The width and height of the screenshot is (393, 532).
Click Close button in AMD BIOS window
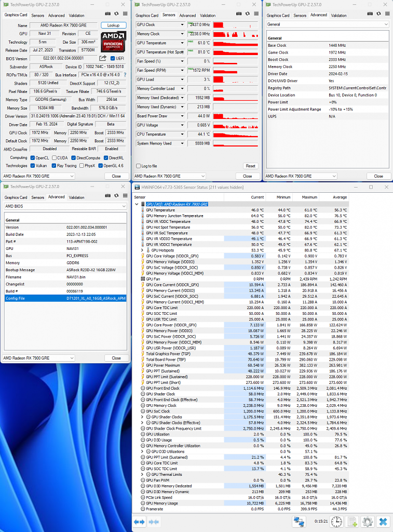point(116,358)
